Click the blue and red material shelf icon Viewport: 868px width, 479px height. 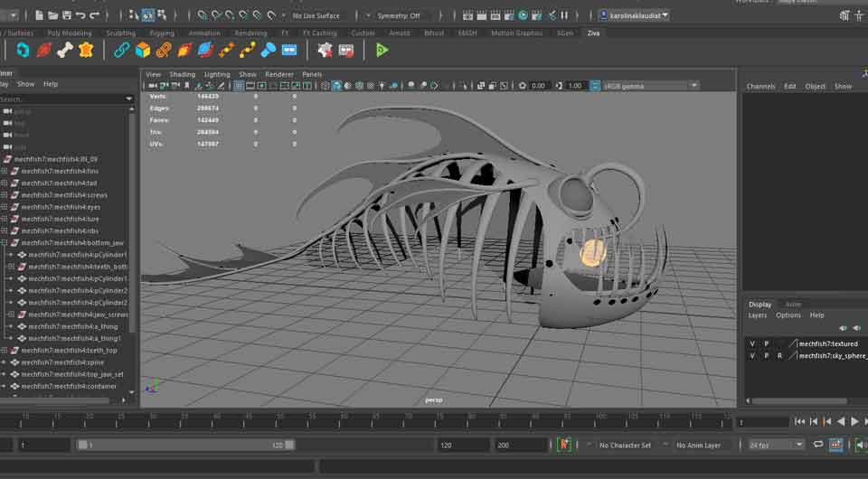pos(205,51)
